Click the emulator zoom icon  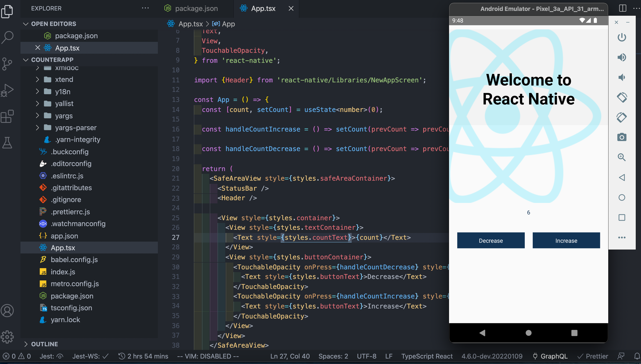pyautogui.click(x=622, y=157)
